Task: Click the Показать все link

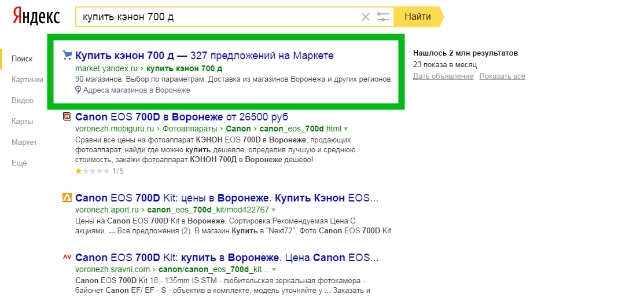Action: tap(502, 76)
